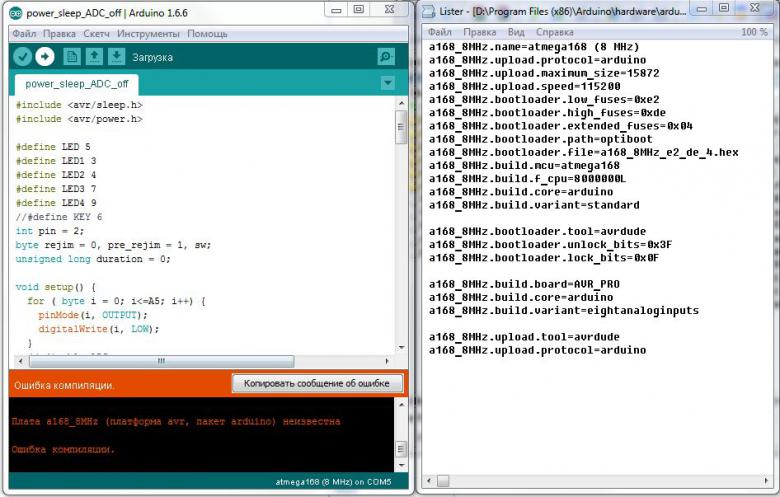This screenshot has width=780, height=497.
Task: Click the #include <avr/power.h> line
Action: (x=79, y=119)
